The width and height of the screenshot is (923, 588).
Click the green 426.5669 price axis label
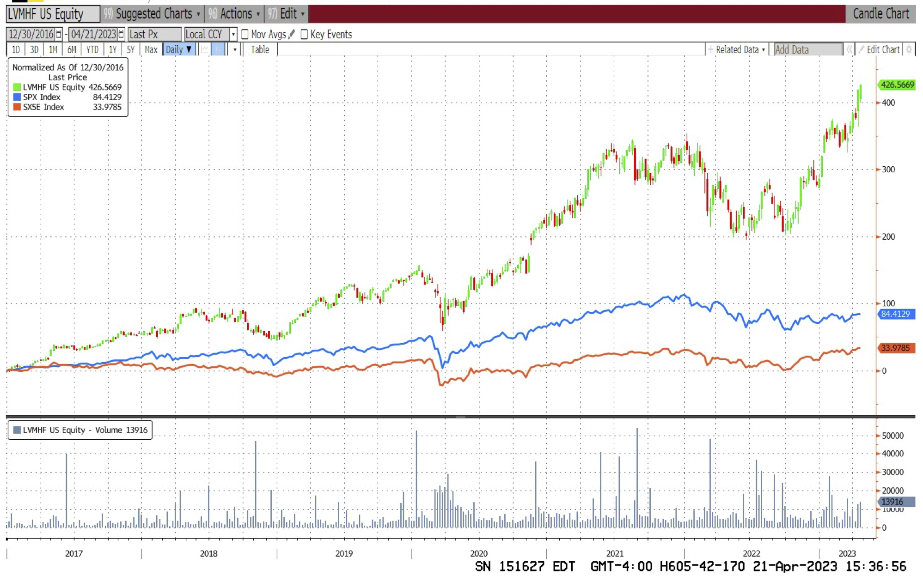tap(897, 85)
